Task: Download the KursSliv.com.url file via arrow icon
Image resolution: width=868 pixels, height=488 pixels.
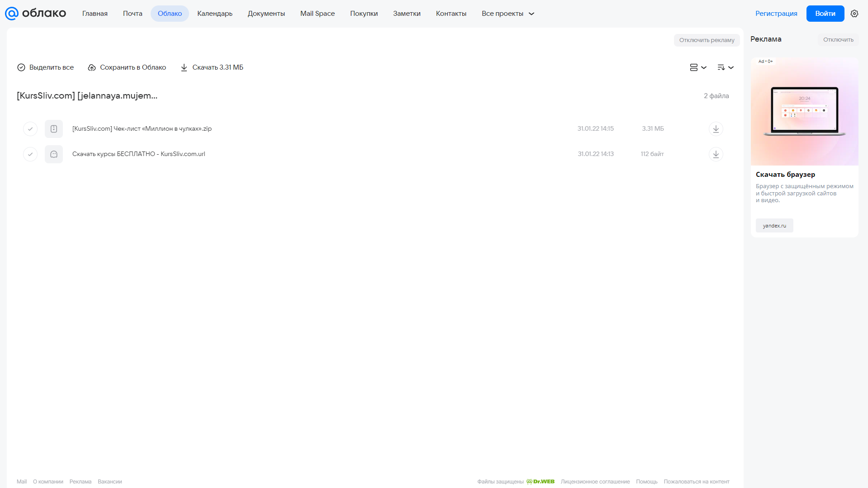Action: tap(716, 154)
